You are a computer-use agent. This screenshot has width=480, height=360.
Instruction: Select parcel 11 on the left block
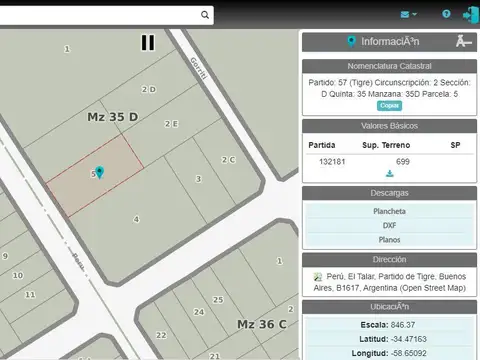(x=30, y=295)
